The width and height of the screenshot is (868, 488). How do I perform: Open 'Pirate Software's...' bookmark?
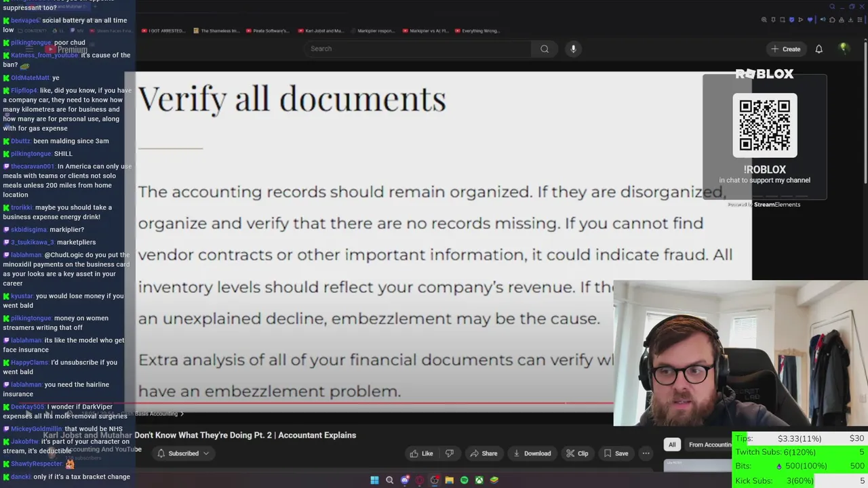pyautogui.click(x=267, y=30)
